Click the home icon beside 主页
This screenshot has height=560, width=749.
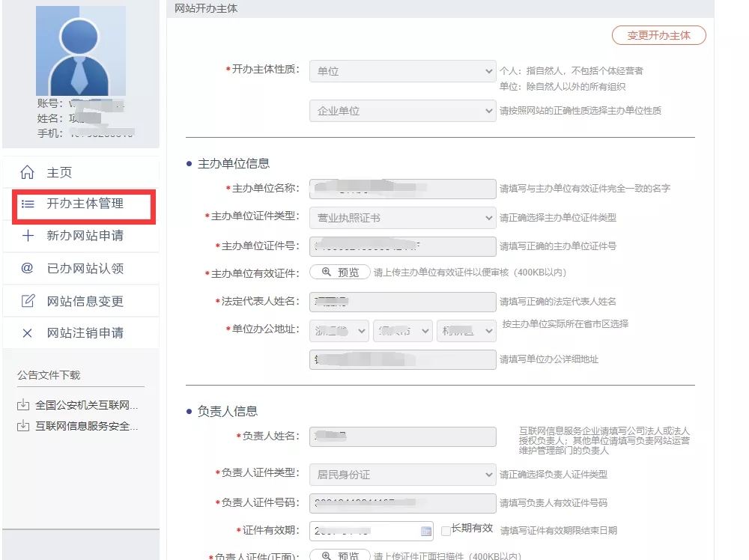28,173
